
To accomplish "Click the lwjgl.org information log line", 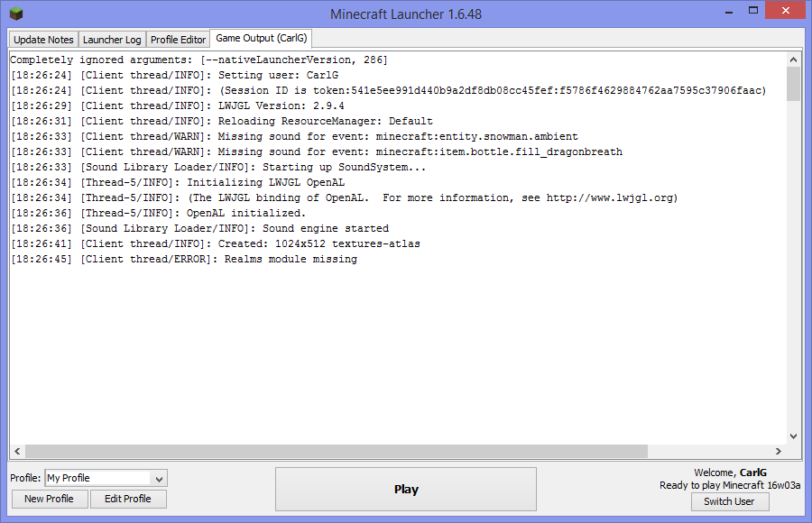I will [345, 197].
